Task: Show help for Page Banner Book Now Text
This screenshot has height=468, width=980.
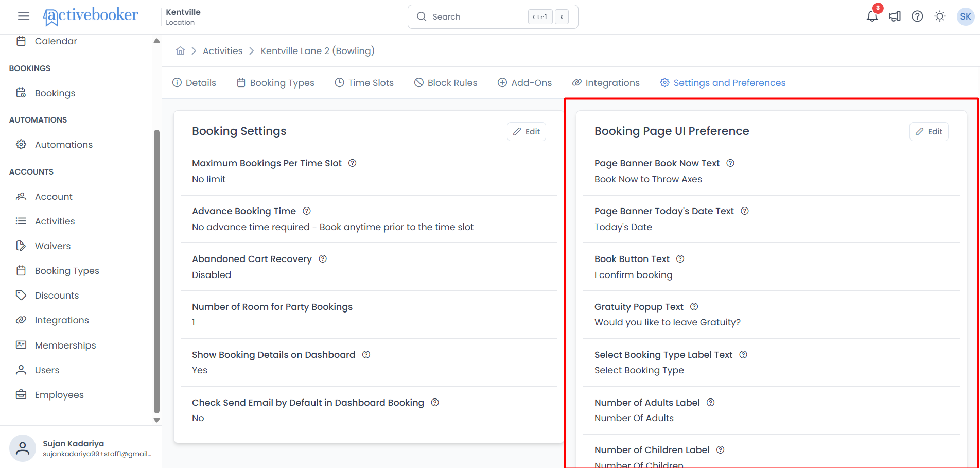Action: click(x=730, y=163)
